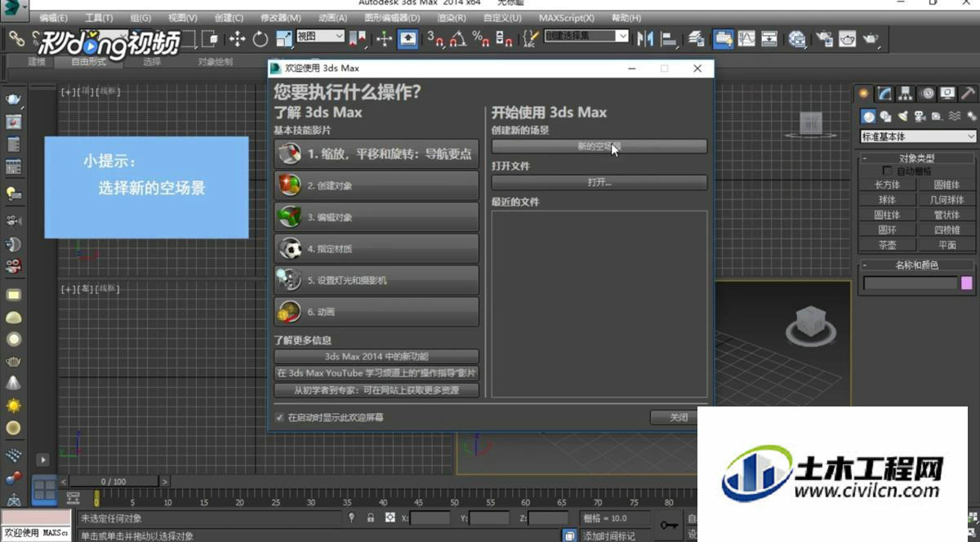
Task: Click the teapot Render Production icon
Action: (x=871, y=38)
